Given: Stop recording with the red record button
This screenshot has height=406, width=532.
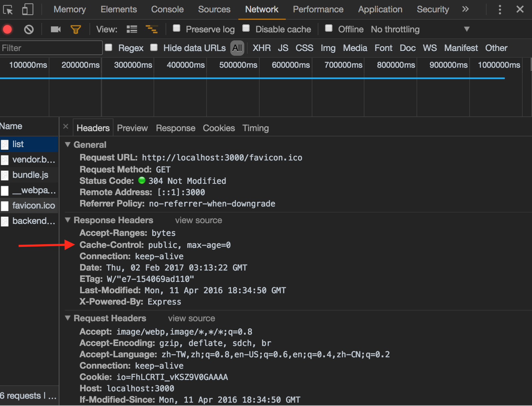Looking at the screenshot, I should tap(7, 29).
